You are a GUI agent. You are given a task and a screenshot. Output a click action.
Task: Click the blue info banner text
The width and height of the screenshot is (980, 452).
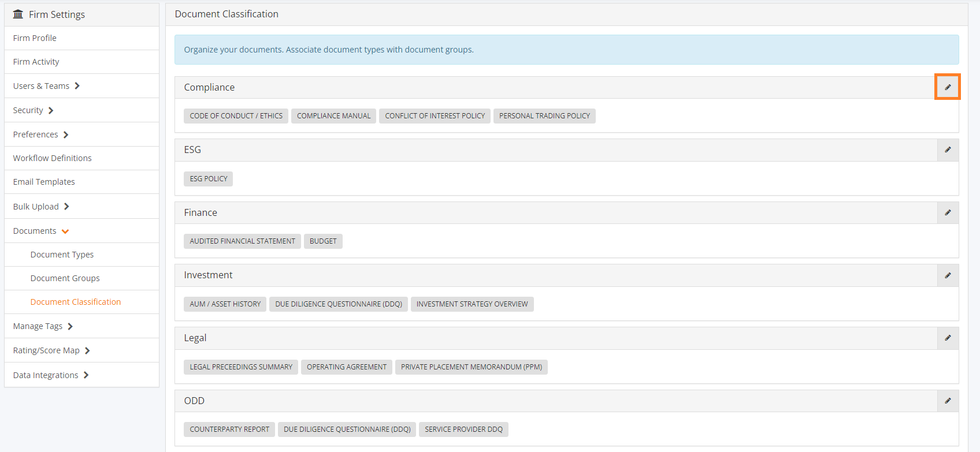tap(329, 50)
